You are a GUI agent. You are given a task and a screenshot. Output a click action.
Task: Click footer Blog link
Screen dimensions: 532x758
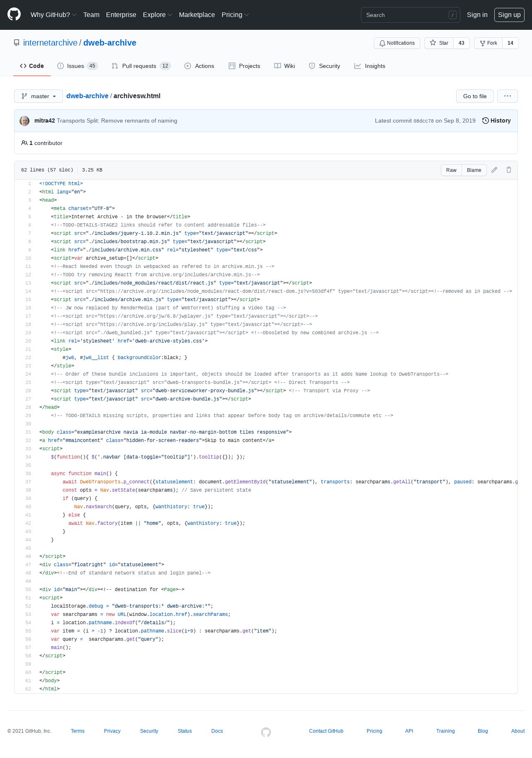point(483,731)
